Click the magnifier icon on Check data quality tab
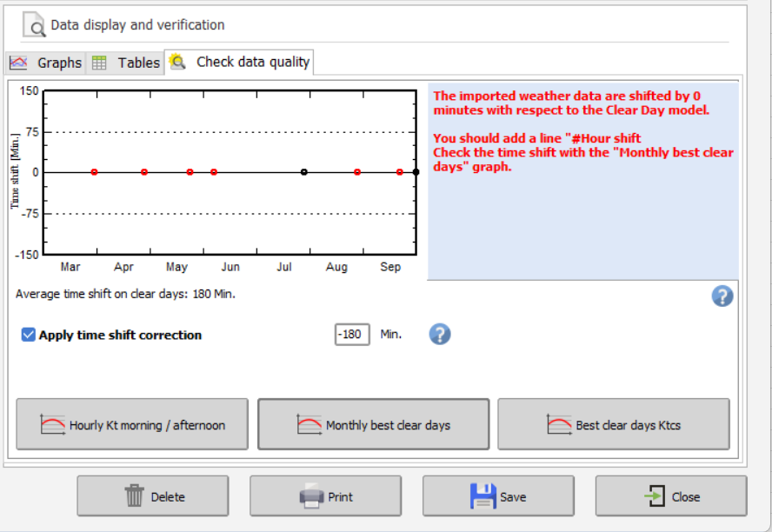The height and width of the screenshot is (532, 772). click(x=178, y=62)
